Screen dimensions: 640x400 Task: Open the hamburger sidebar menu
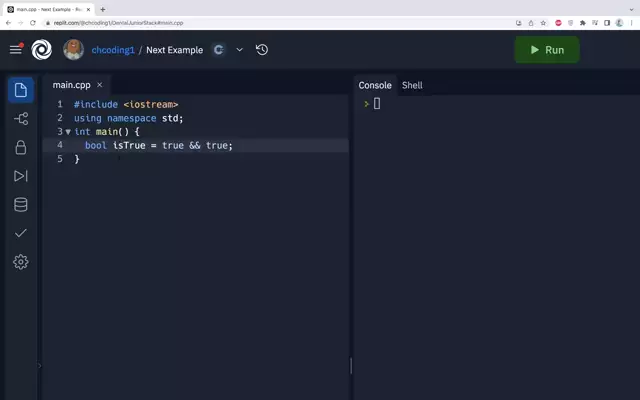tap(16, 49)
